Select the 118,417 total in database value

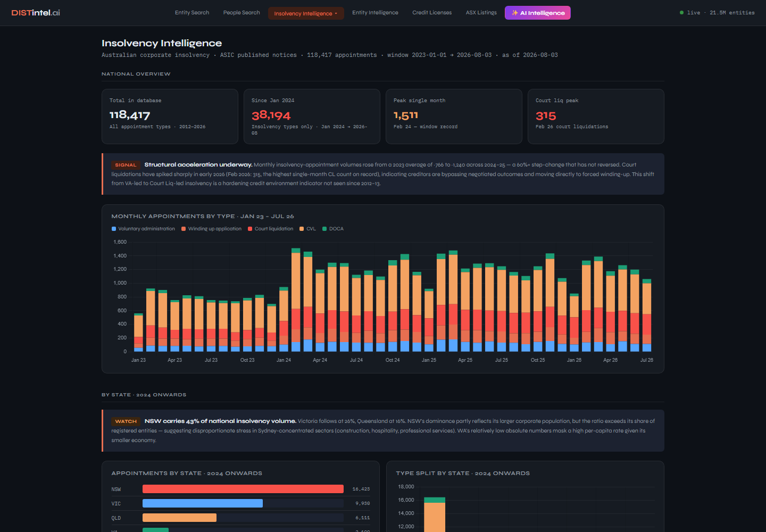pos(130,115)
